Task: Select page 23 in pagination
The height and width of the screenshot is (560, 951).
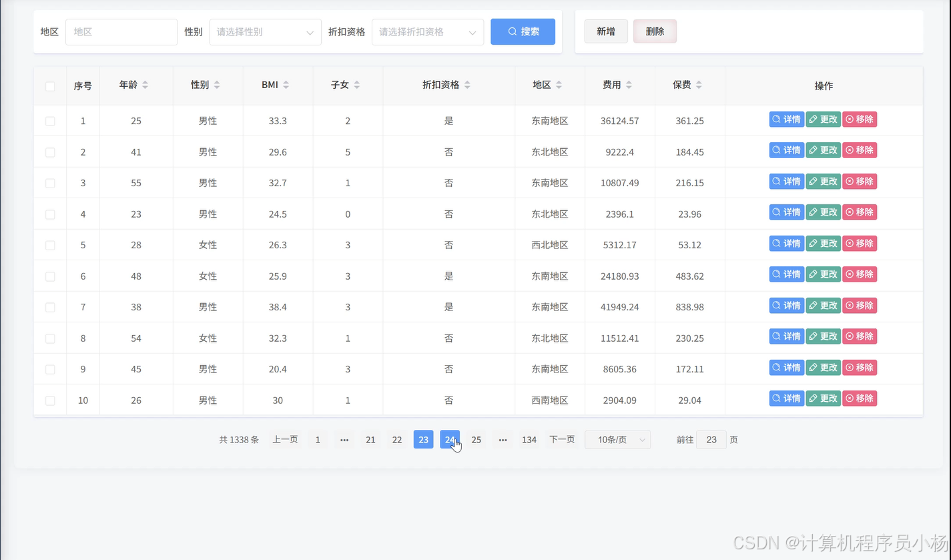Action: click(x=424, y=440)
